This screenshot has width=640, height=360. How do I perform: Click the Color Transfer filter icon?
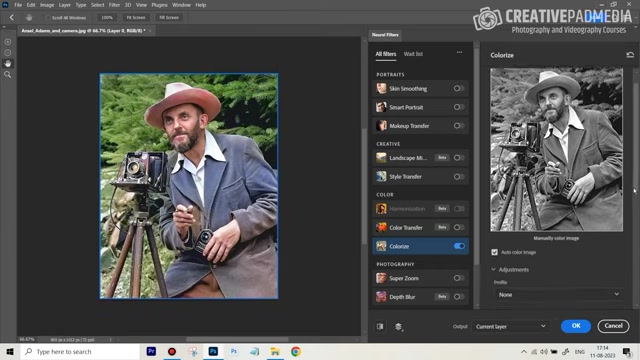[x=381, y=227]
